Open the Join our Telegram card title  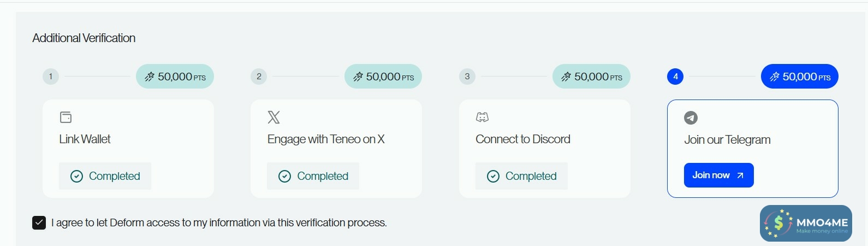pyautogui.click(x=727, y=140)
